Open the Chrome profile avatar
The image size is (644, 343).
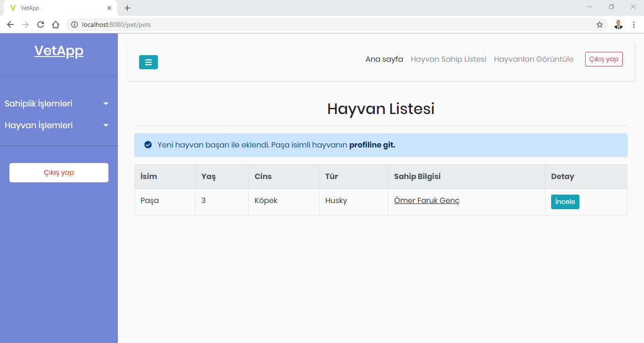coord(618,24)
